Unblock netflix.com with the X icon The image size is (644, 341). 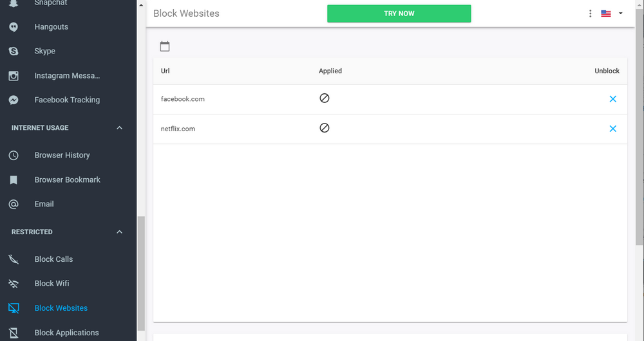[613, 129]
